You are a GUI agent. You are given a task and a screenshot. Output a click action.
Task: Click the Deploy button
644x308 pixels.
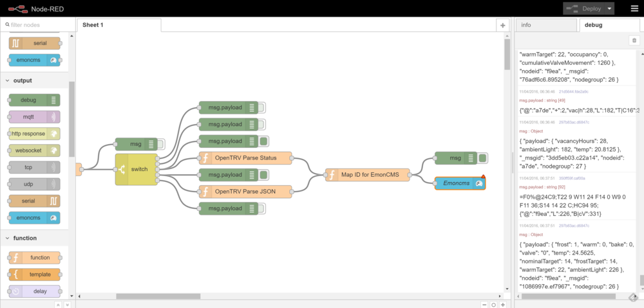pyautogui.click(x=585, y=8)
